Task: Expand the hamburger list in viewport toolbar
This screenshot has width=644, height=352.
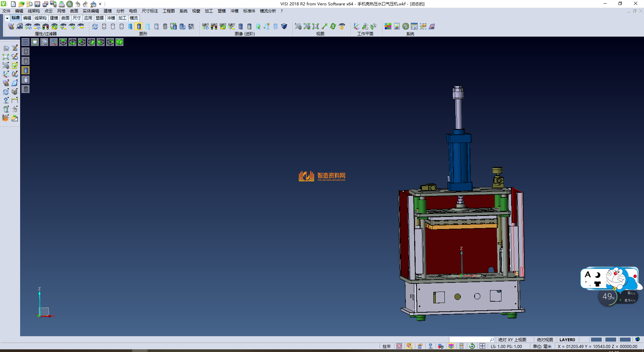Action: tap(25, 42)
